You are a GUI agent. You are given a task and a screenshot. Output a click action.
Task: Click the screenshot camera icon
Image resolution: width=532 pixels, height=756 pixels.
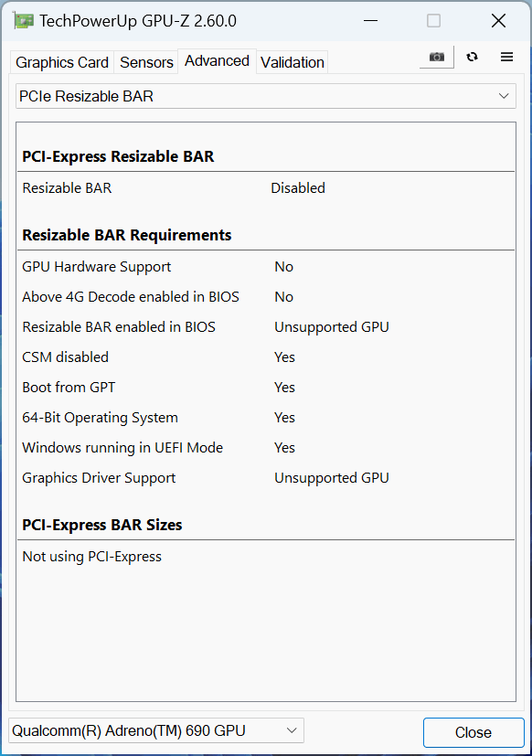click(437, 57)
